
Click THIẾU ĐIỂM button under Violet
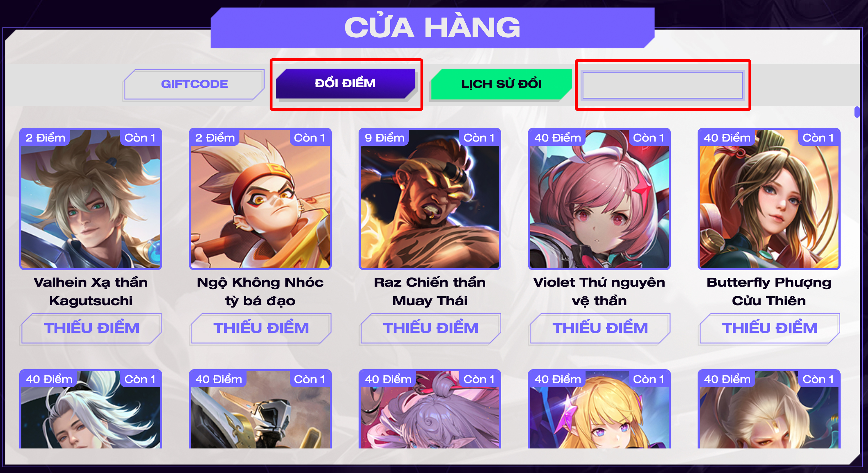tap(600, 328)
